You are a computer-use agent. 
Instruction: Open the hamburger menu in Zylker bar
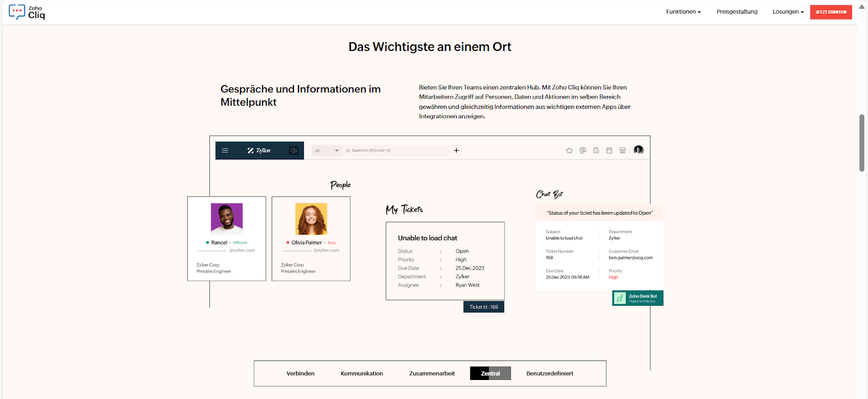click(225, 151)
